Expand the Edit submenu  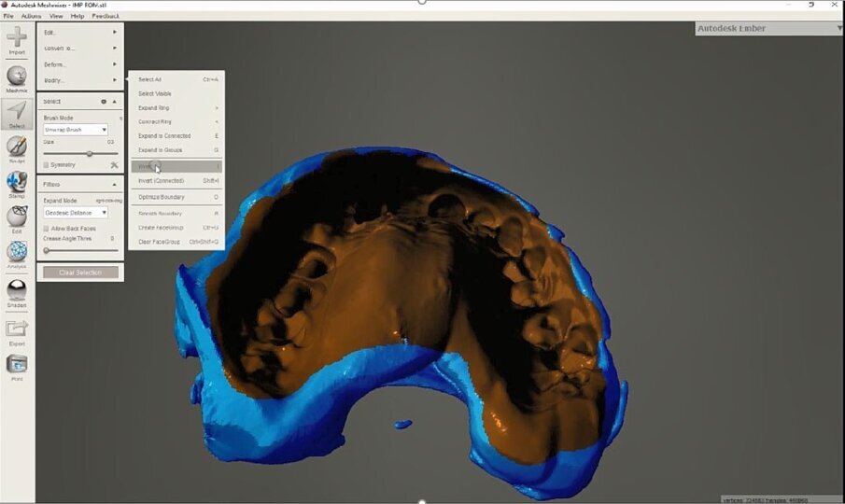(80, 33)
